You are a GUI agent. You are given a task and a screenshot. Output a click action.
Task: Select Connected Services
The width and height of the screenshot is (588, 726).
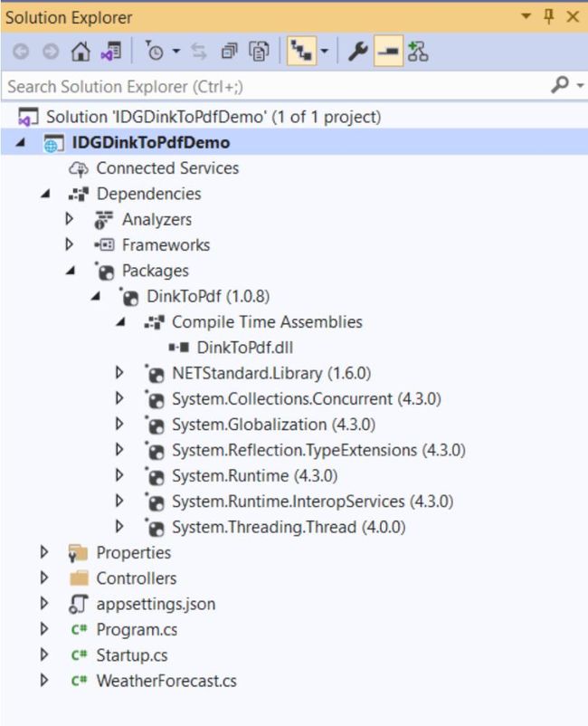(167, 168)
